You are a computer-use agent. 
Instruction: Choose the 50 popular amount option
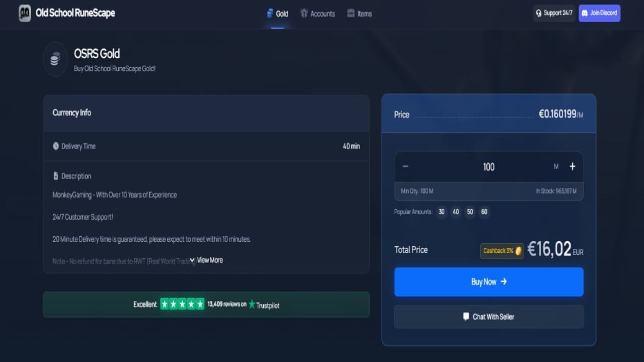point(470,212)
